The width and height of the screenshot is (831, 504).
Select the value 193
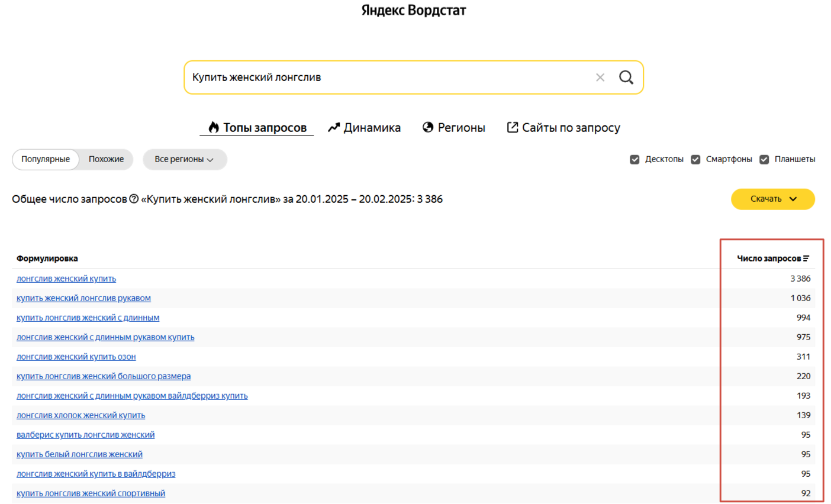803,396
